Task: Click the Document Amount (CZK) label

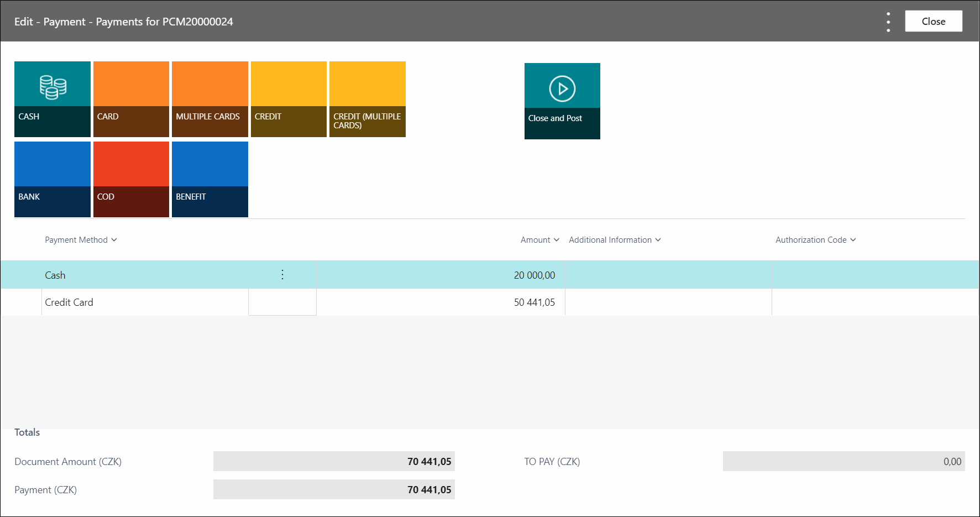Action: (68, 462)
